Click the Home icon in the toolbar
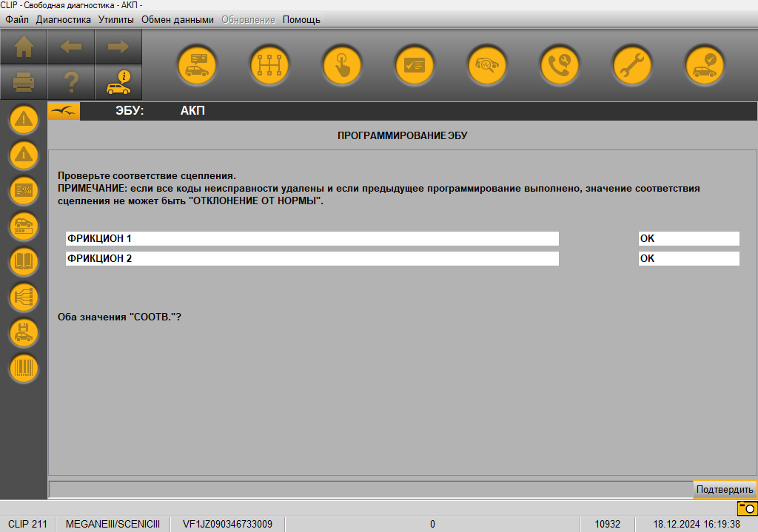Image resolution: width=758 pixels, height=532 pixels. click(24, 47)
